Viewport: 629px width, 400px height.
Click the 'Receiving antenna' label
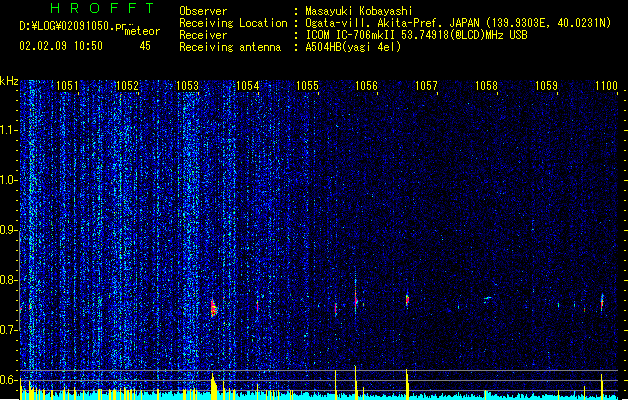(230, 47)
